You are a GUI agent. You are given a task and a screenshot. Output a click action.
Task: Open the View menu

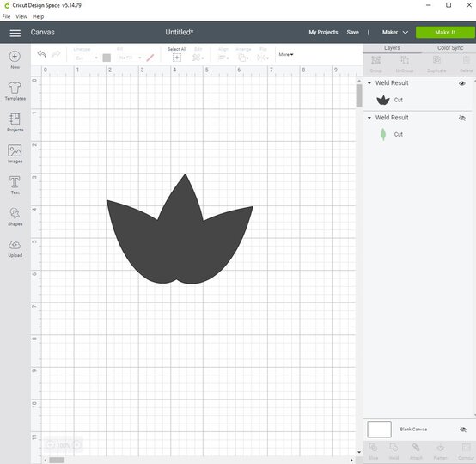pyautogui.click(x=21, y=16)
